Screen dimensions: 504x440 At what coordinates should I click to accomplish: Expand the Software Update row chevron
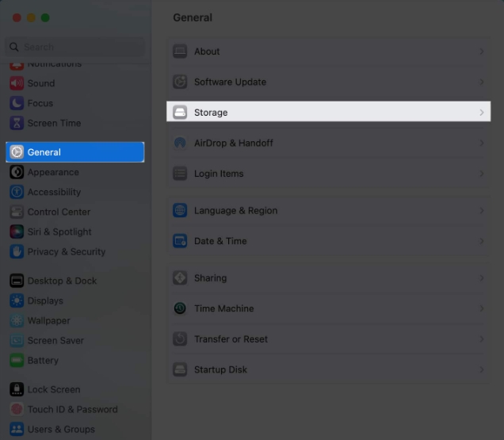point(482,82)
